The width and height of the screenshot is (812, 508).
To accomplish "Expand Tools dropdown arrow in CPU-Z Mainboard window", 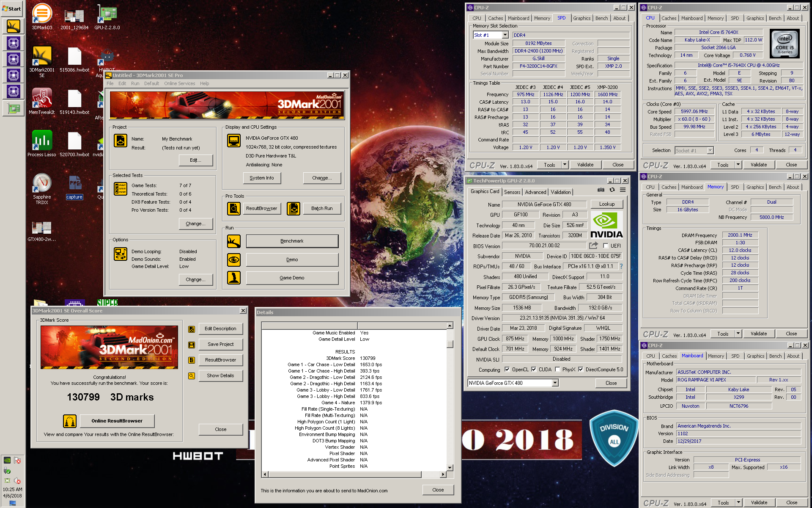I will click(738, 502).
